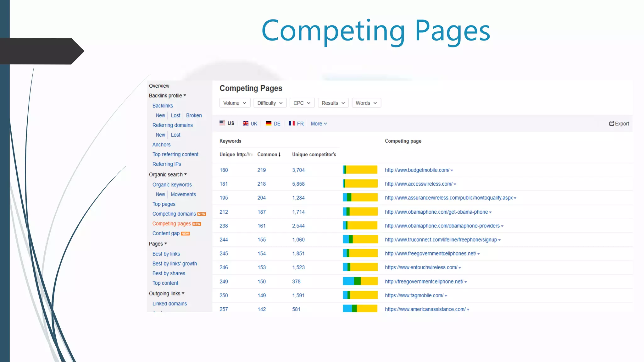Select Broken backlinks link
The height and width of the screenshot is (362, 644).
coord(194,115)
